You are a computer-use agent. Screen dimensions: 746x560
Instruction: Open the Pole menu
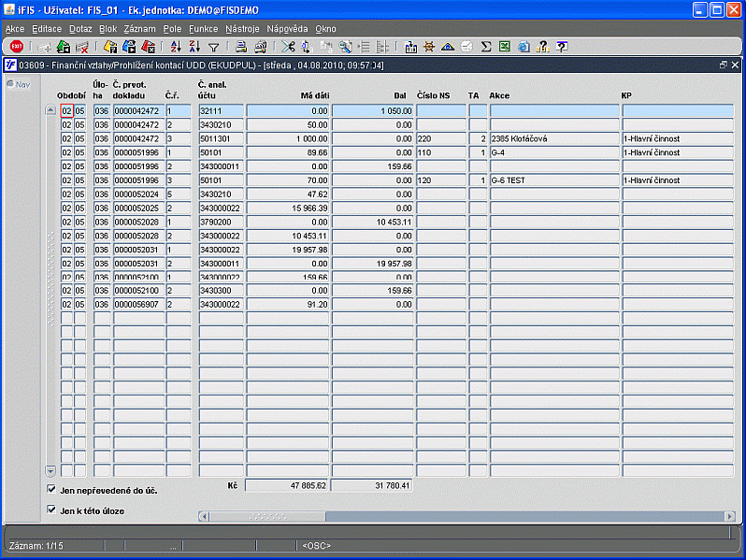172,29
